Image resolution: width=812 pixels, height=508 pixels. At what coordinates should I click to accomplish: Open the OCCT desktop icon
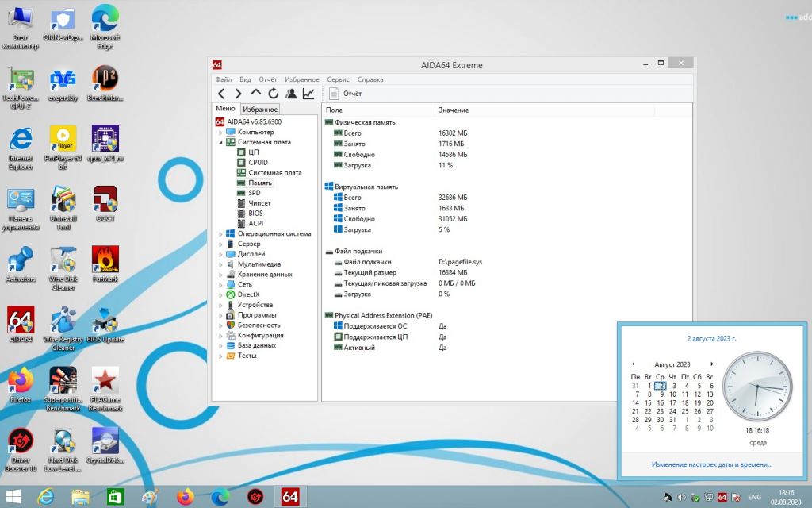pos(105,204)
